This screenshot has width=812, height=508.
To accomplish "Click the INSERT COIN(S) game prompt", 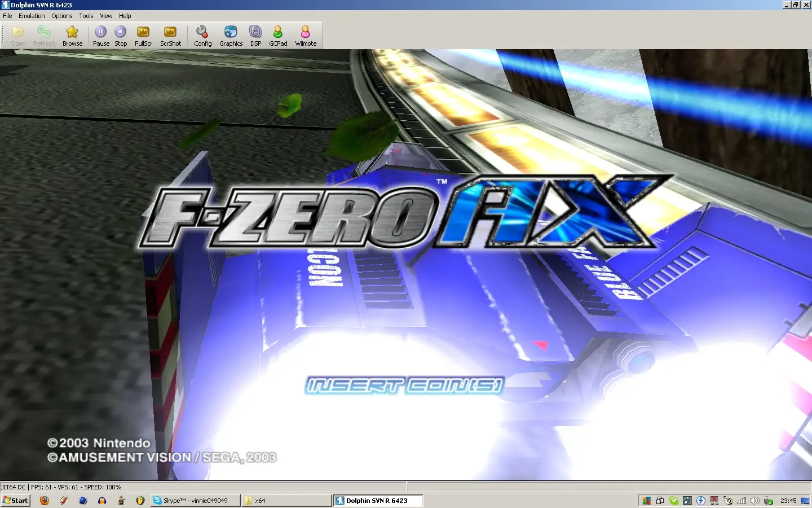I will tap(404, 386).
